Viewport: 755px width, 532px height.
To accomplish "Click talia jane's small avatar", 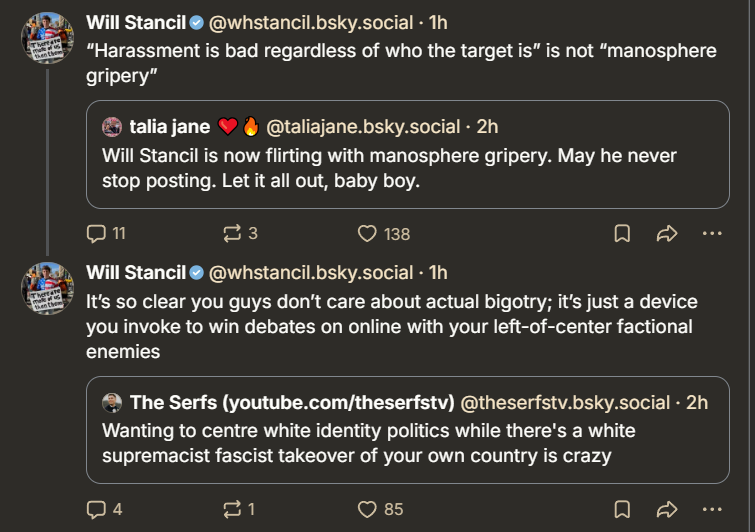I will [x=112, y=127].
